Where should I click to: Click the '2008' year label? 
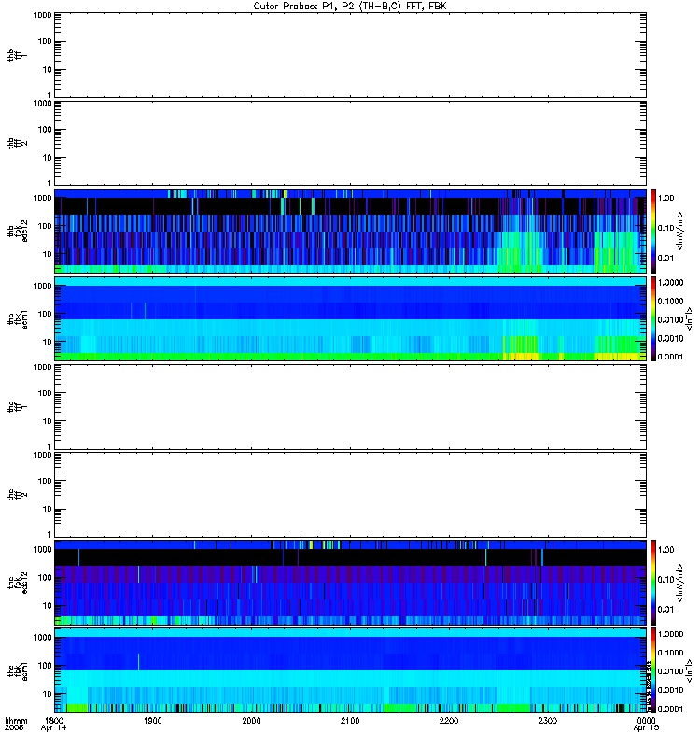pyautogui.click(x=12, y=727)
